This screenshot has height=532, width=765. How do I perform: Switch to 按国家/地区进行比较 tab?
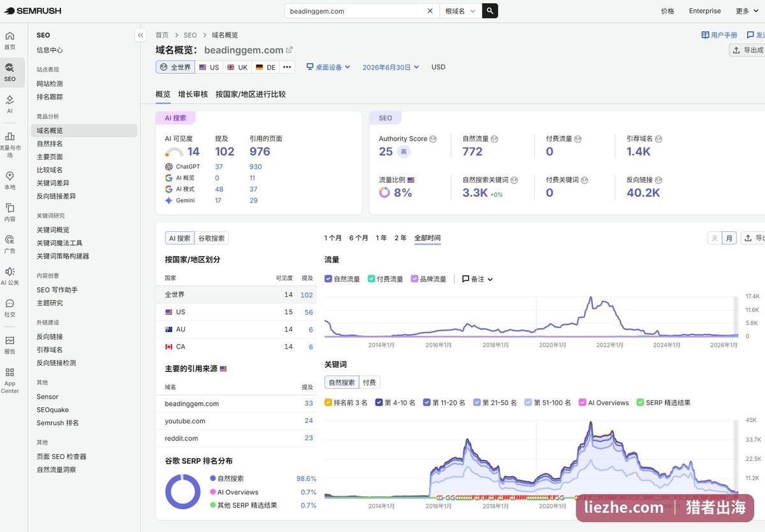(x=251, y=94)
